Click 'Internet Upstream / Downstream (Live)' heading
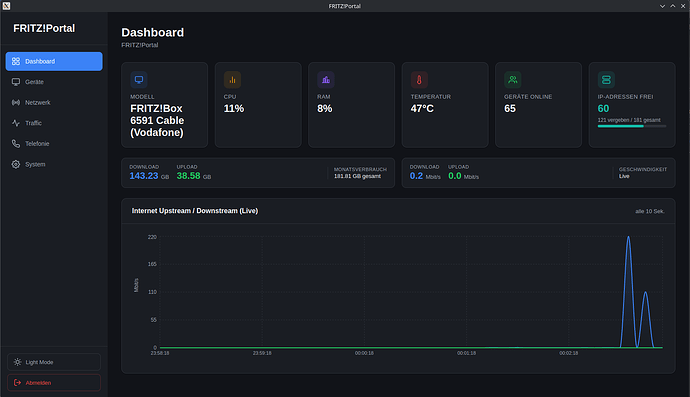The image size is (690, 397). click(195, 211)
